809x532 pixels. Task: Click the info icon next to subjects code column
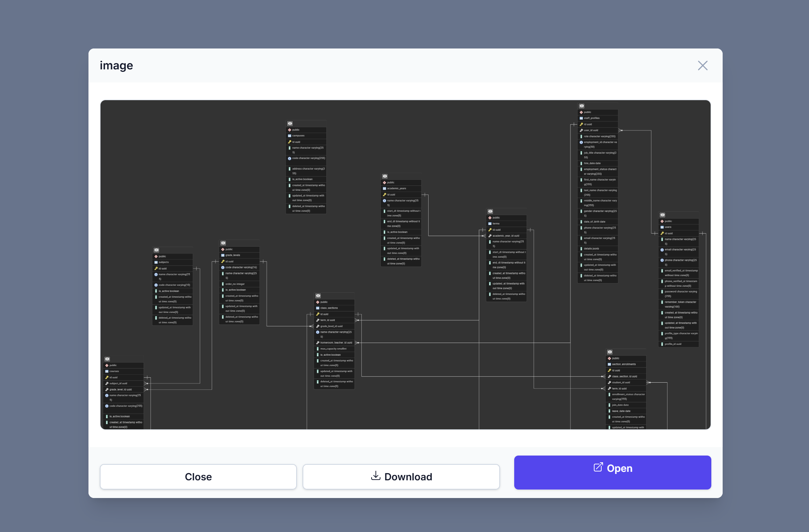pyautogui.click(x=156, y=285)
